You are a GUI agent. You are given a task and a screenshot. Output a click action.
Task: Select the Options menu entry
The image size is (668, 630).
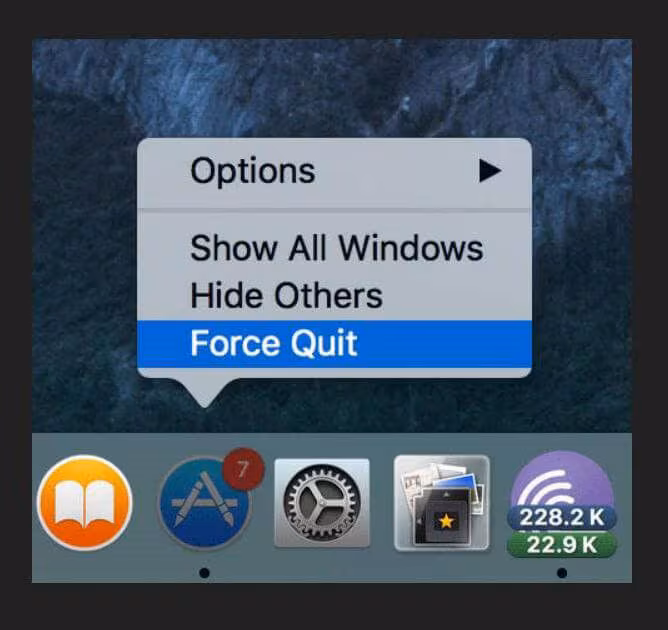click(334, 172)
